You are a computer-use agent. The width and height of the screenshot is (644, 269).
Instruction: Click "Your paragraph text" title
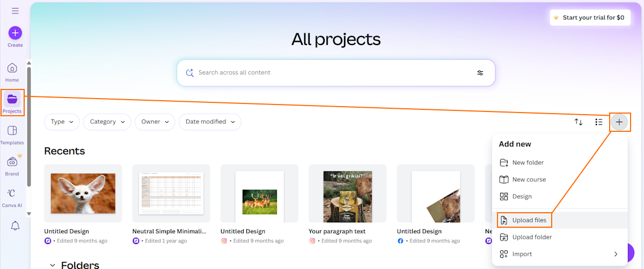click(x=337, y=231)
